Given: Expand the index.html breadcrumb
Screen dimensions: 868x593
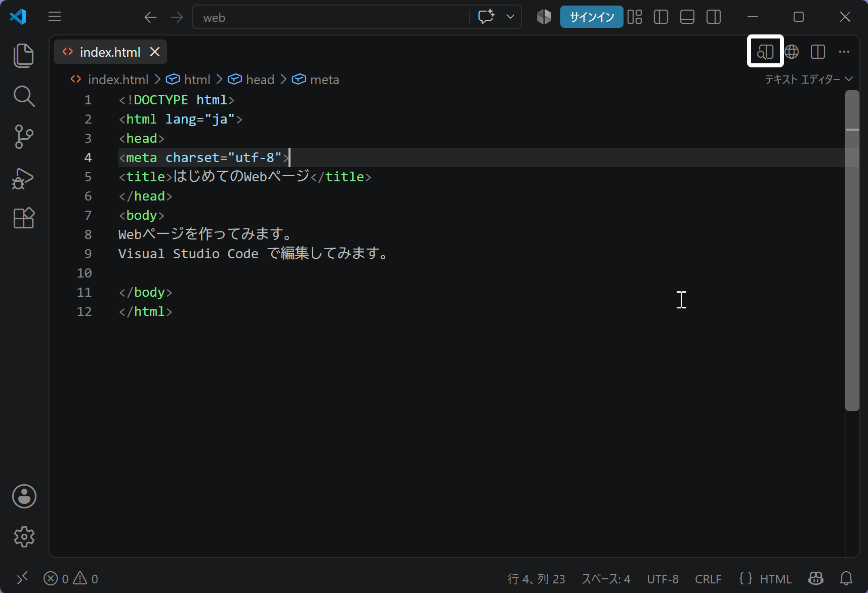Looking at the screenshot, I should point(110,80).
